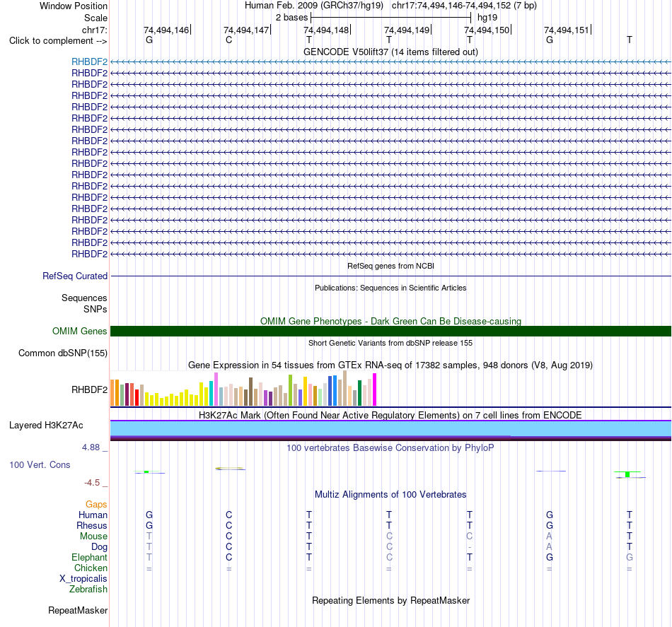Click the green 'OMIM Genes' label
This screenshot has width=672, height=627.
pos(79,331)
